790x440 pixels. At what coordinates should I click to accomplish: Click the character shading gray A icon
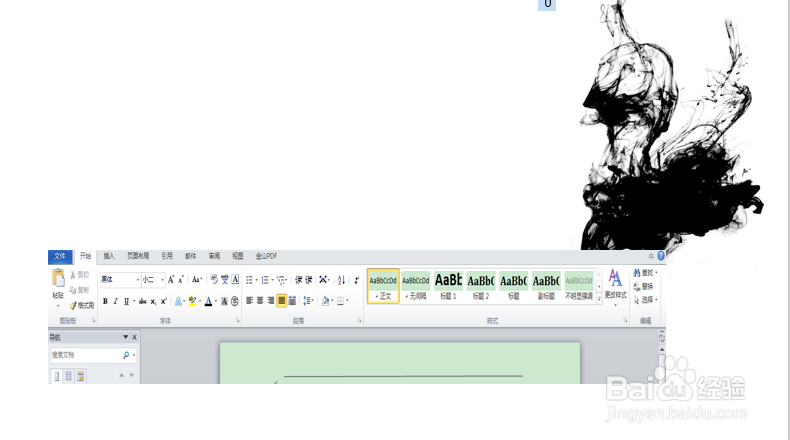point(224,301)
